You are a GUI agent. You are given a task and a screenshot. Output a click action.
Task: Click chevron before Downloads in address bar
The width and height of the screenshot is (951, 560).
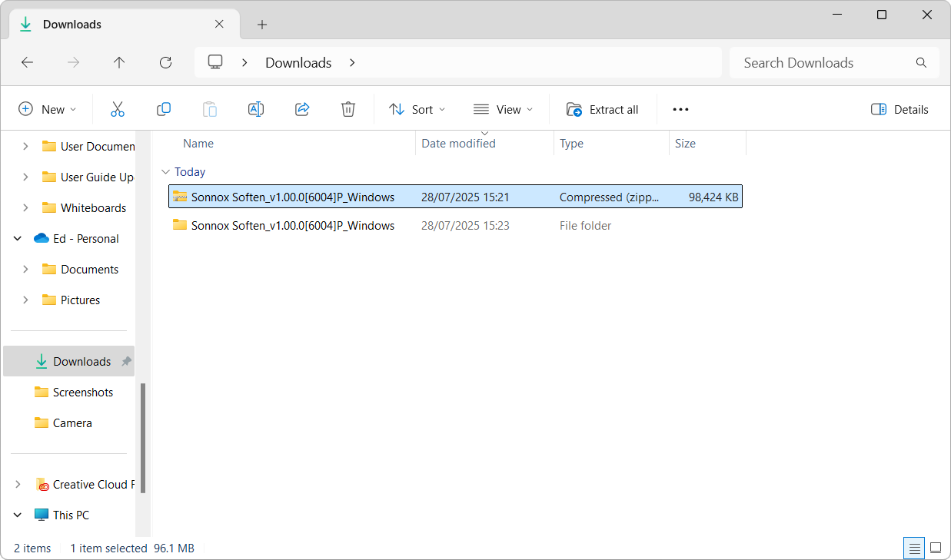click(x=244, y=62)
